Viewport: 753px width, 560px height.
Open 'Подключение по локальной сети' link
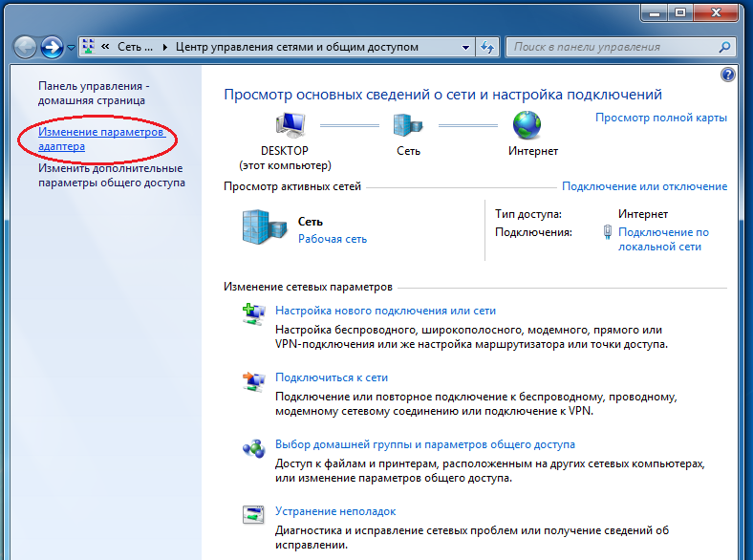(x=663, y=239)
